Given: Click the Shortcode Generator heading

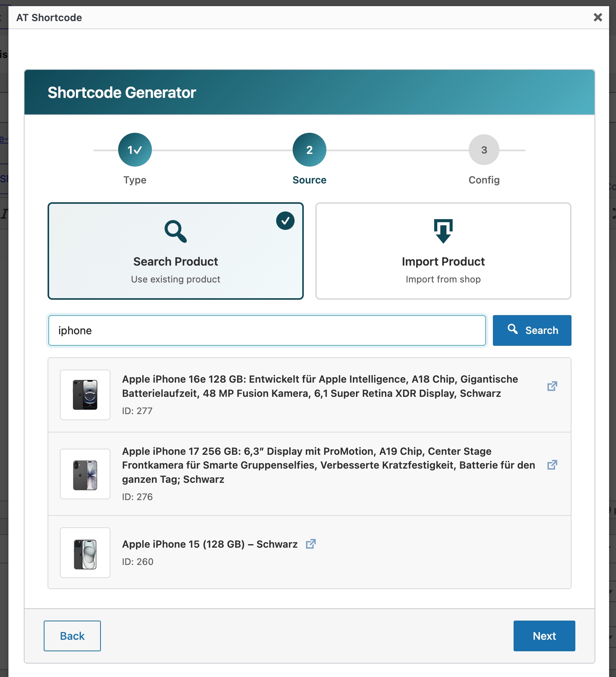Looking at the screenshot, I should [122, 92].
